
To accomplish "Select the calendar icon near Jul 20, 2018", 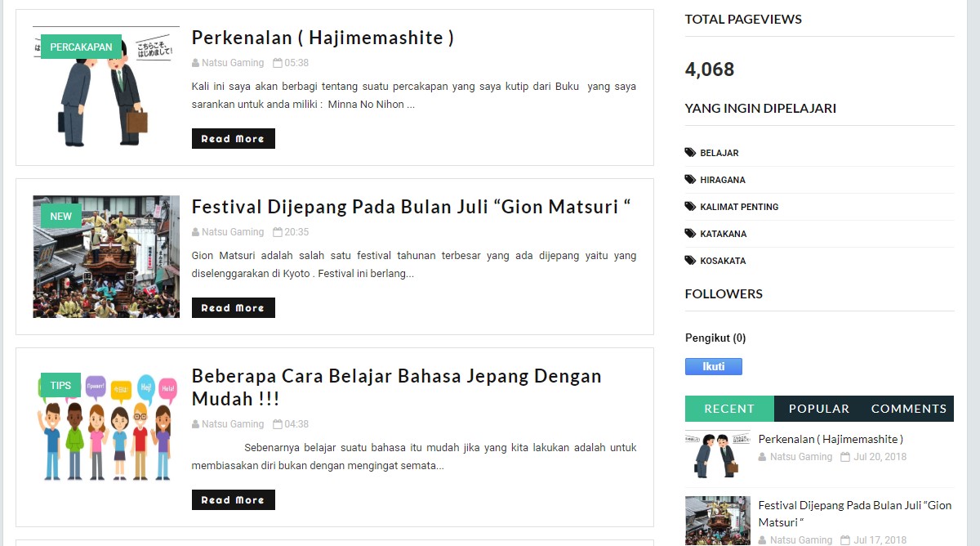I will [845, 457].
